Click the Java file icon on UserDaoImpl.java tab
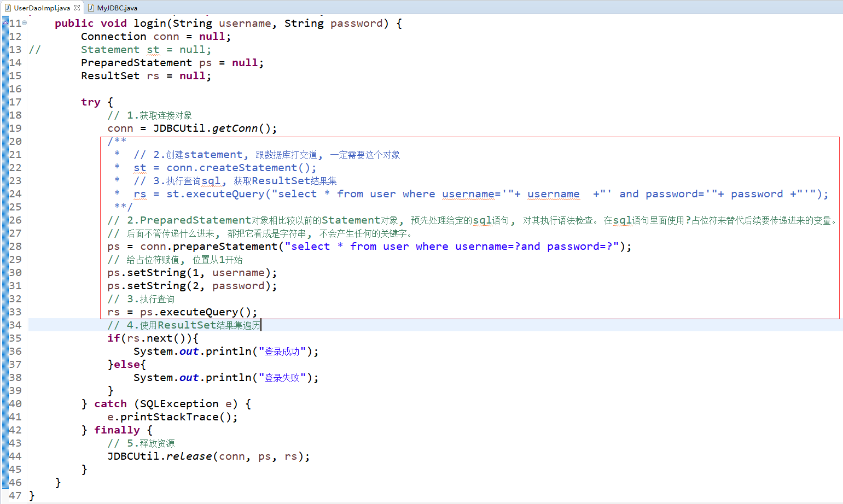Image resolution: width=843 pixels, height=504 pixels. [x=8, y=8]
